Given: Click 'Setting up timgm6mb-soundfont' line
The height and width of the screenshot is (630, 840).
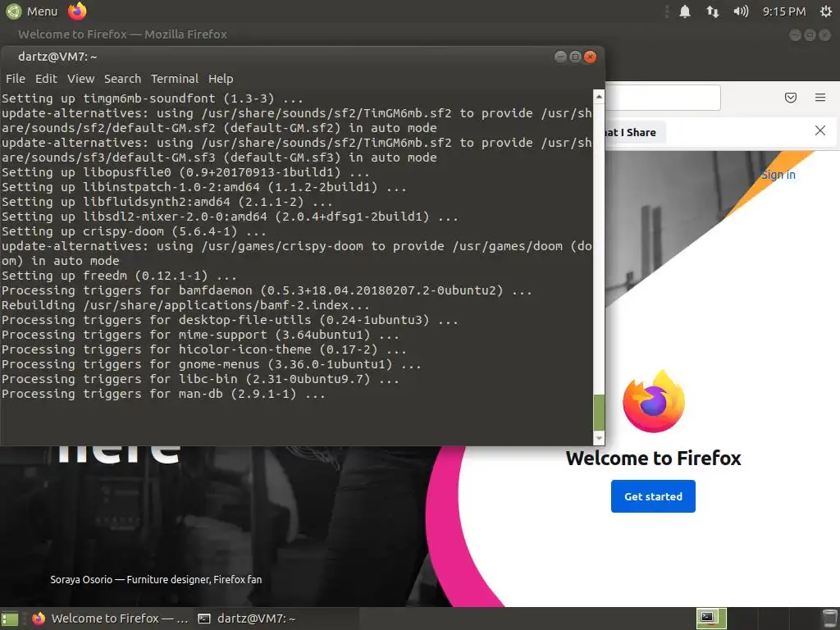Looking at the screenshot, I should [152, 98].
